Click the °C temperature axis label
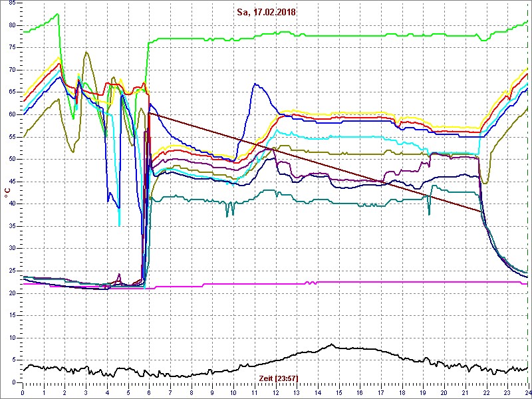The width and height of the screenshot is (532, 399). tap(7, 192)
